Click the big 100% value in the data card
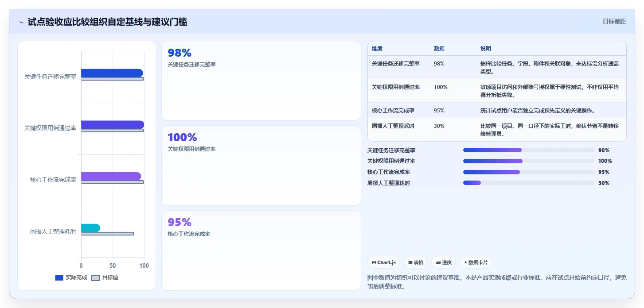The height and width of the screenshot is (308, 644). [x=182, y=138]
